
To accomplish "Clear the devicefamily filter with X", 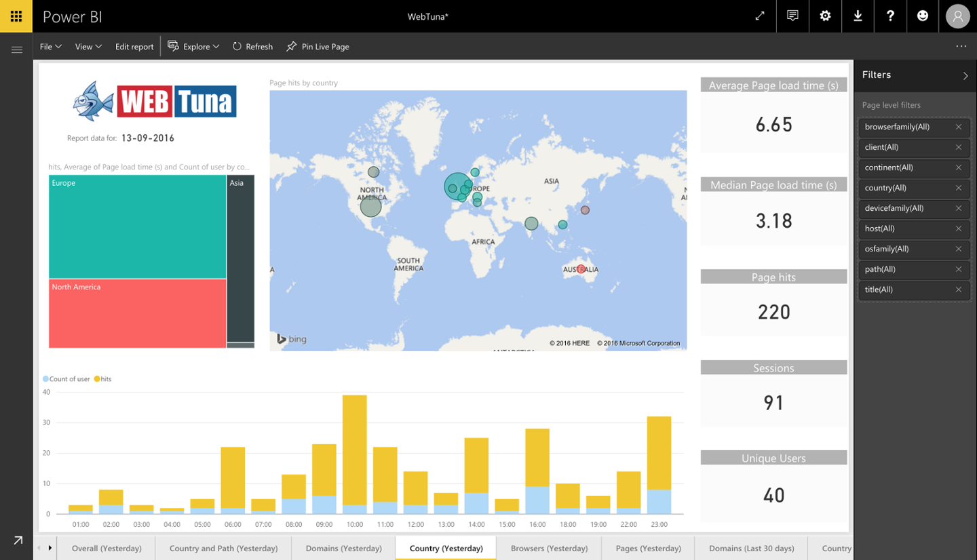I will tap(959, 208).
